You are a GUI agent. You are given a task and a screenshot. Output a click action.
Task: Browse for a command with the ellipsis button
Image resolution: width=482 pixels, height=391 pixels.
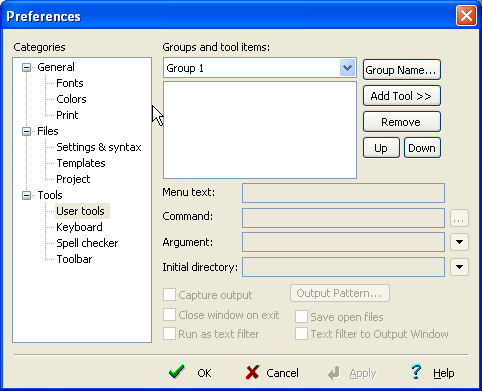(459, 218)
